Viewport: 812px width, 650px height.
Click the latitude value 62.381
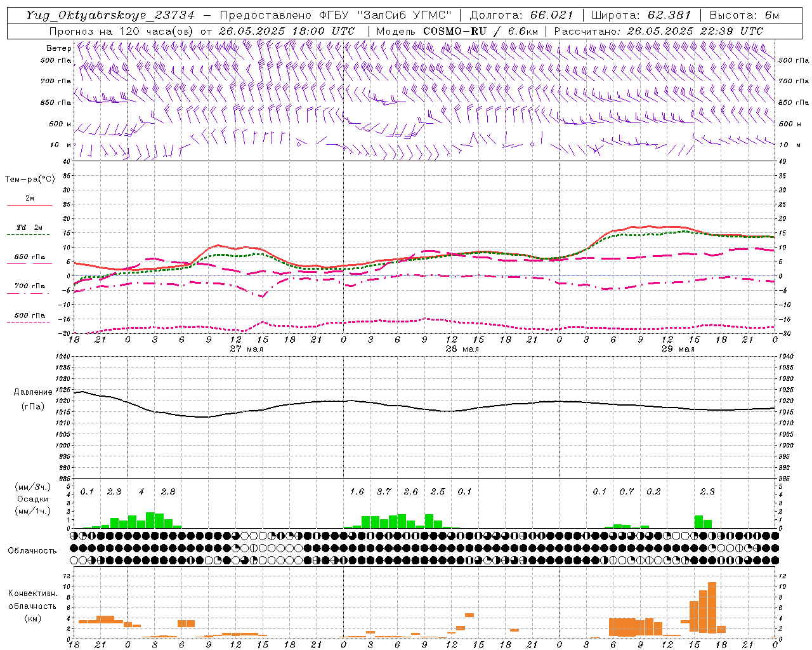(669, 15)
